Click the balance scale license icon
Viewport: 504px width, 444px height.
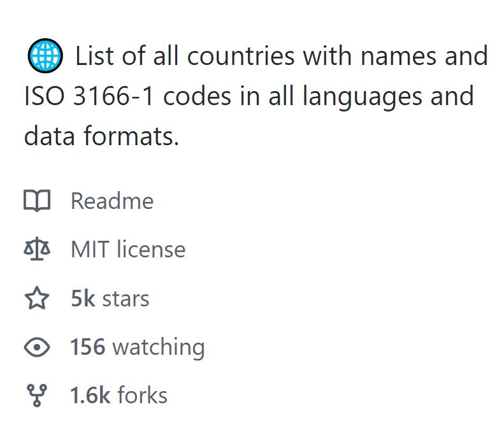37,249
